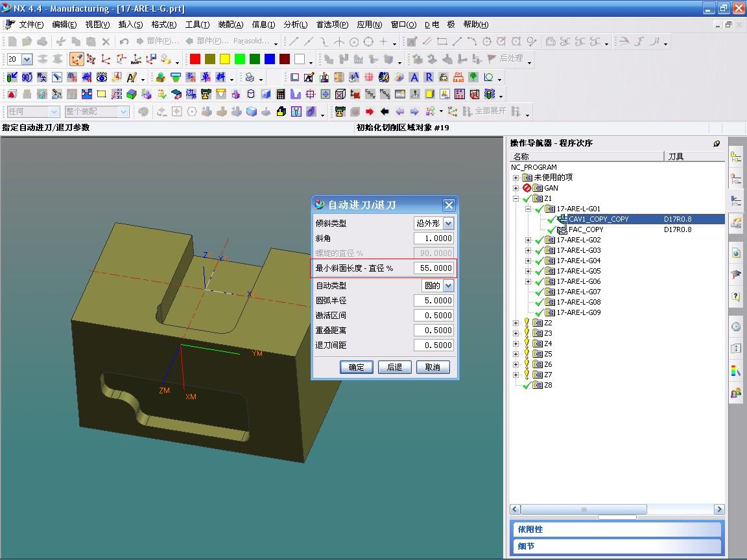Click the orange machine icon
The image size is (747, 560).
458,77
